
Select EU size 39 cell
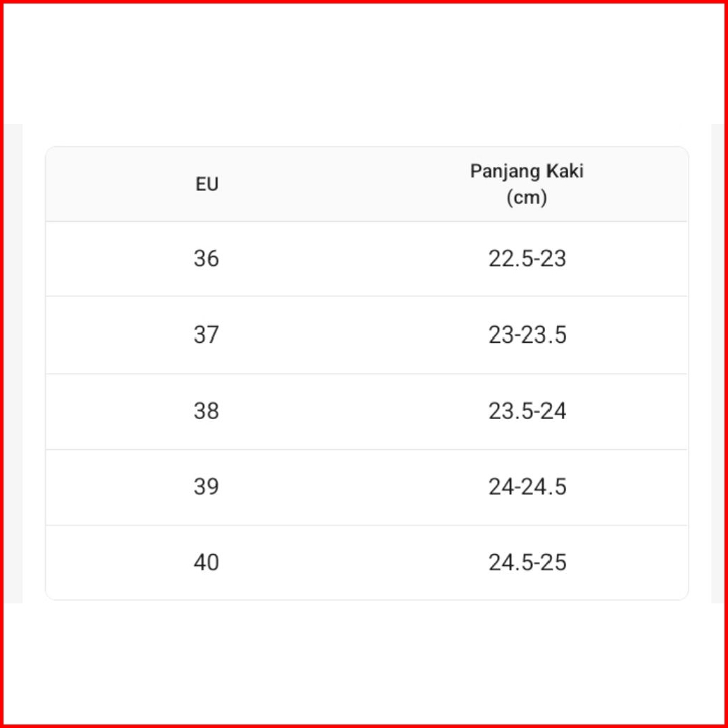click(x=206, y=487)
